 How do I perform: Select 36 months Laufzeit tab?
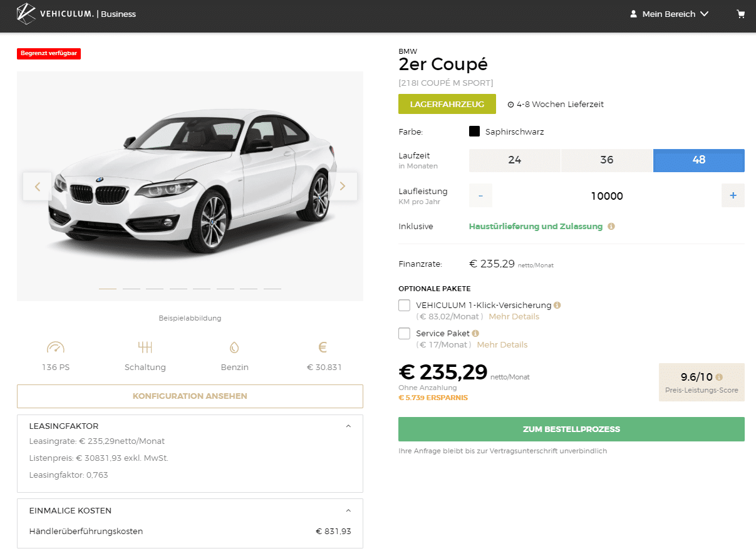pos(607,160)
